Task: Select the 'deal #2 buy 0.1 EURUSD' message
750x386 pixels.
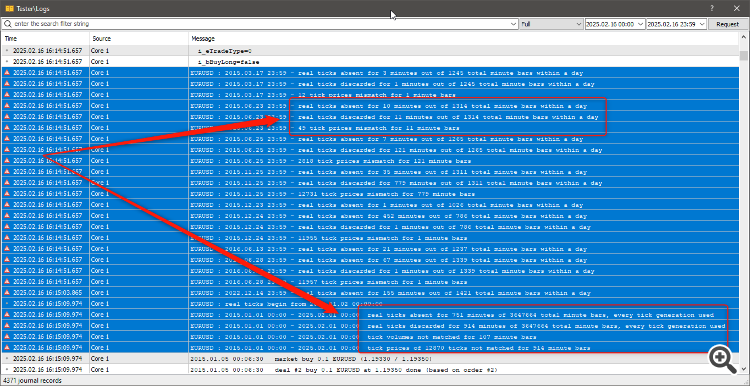Action: pyautogui.click(x=344, y=370)
